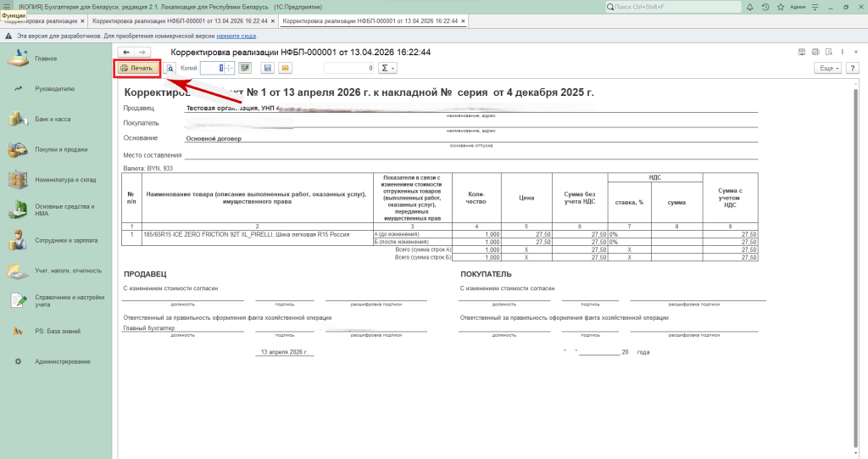Open notifications bell icon
The width and height of the screenshot is (868, 459).
[752, 7]
